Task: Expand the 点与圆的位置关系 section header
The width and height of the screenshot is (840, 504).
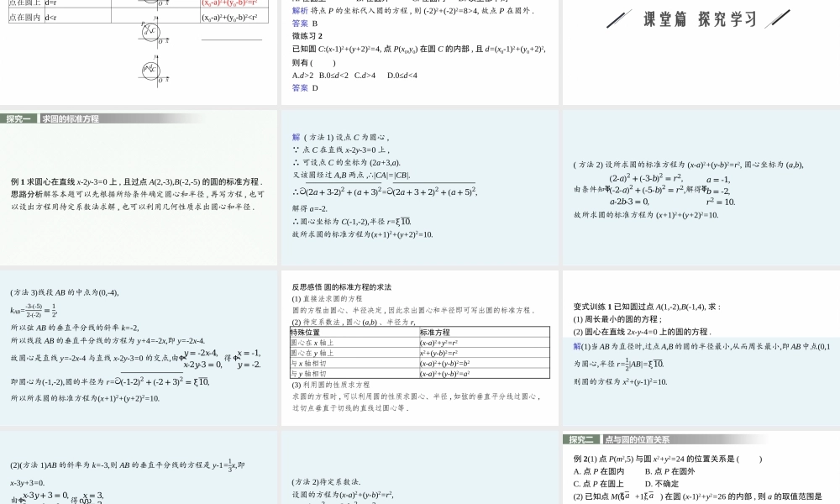Action: tap(636, 438)
